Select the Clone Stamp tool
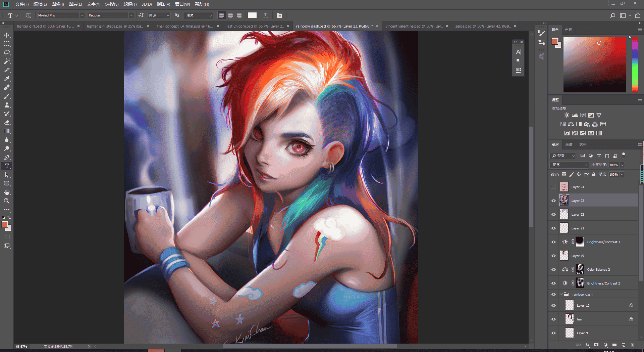Viewport: 644px width, 352px height. click(x=7, y=105)
